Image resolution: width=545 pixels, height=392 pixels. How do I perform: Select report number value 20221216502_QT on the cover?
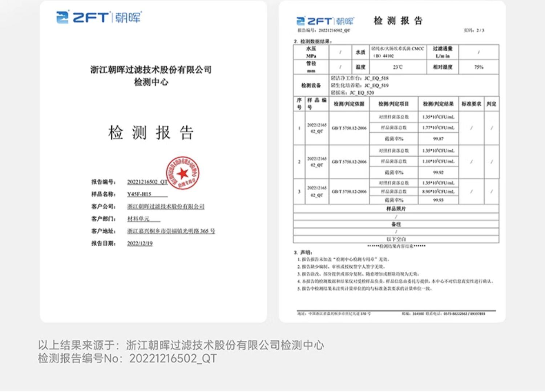(147, 182)
